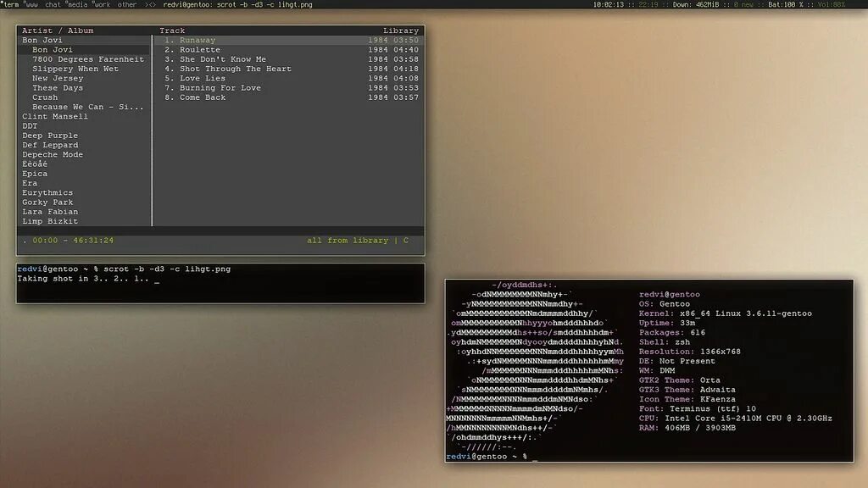The height and width of the screenshot is (488, 868).
Task: Switch to the media tag
Action: (x=77, y=4)
